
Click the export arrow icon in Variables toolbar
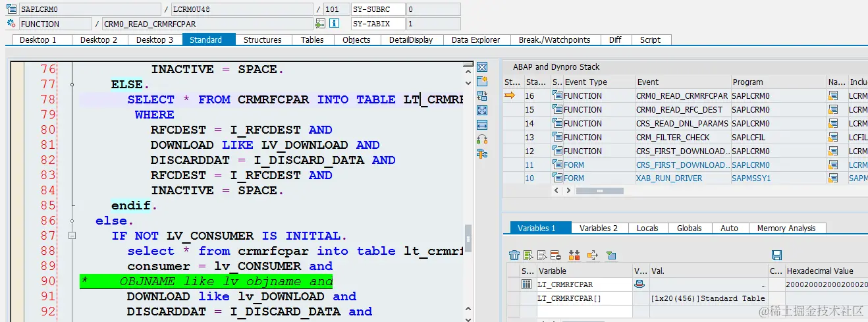coord(592,255)
